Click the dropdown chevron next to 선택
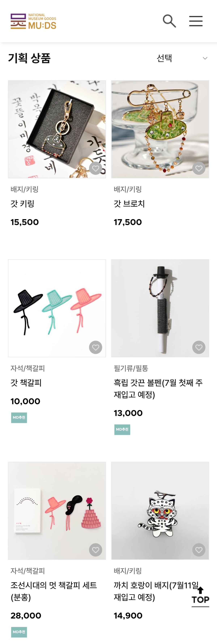The height and width of the screenshot is (644, 217). pos(205,58)
